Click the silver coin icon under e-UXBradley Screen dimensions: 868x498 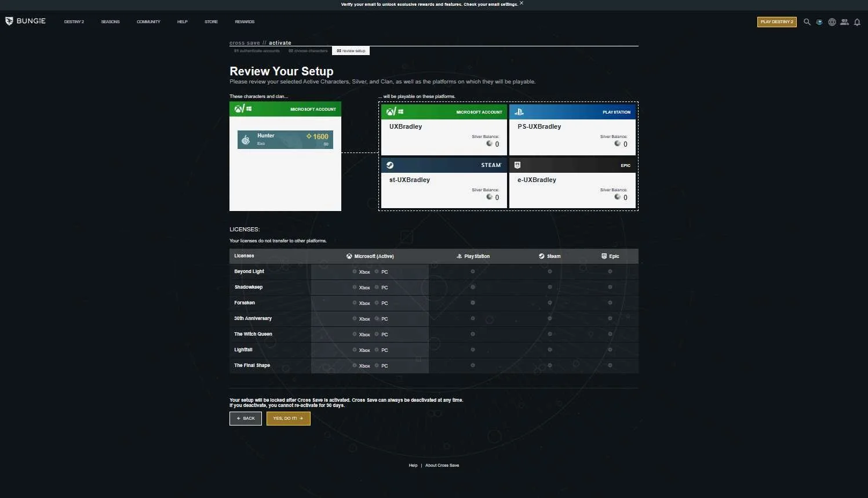pos(617,197)
